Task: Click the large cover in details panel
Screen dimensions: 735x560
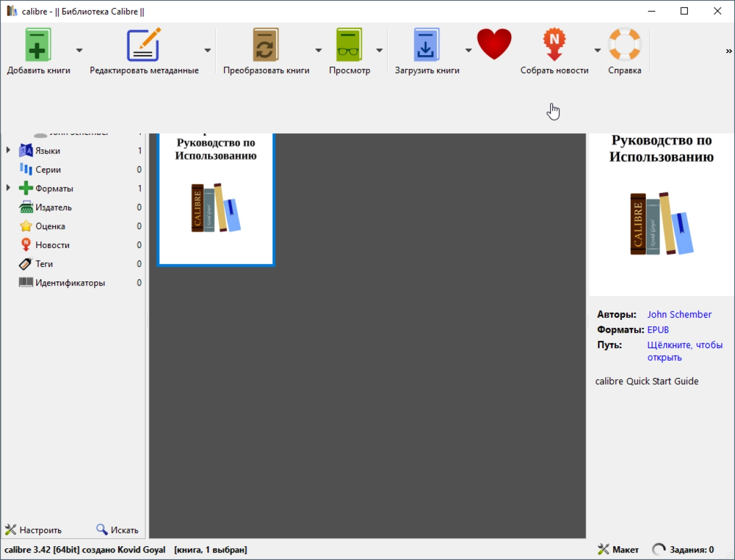Action: (x=661, y=214)
